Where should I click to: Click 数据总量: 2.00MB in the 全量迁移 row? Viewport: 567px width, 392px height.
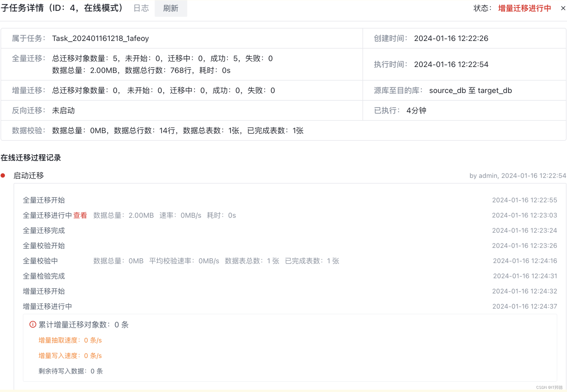[x=85, y=71]
